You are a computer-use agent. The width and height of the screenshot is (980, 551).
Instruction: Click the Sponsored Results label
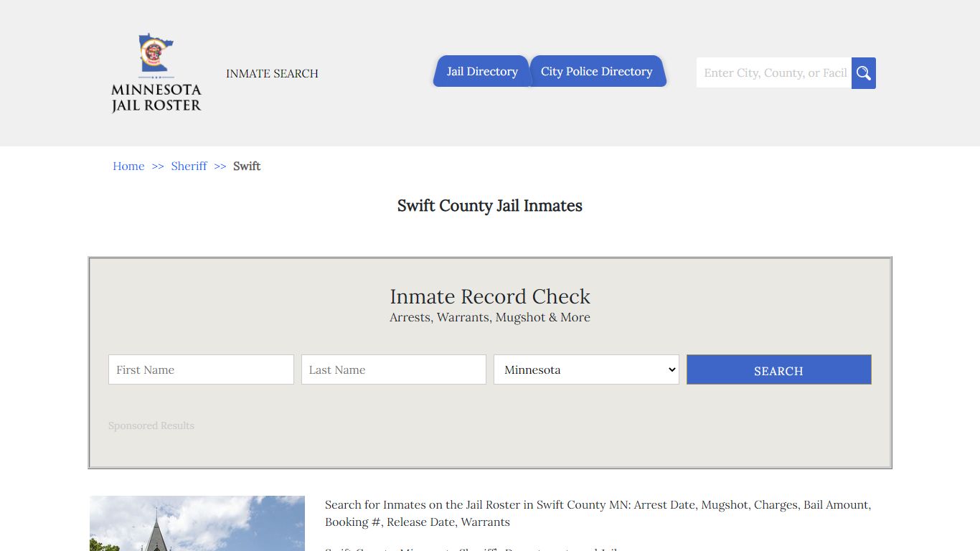pos(151,425)
